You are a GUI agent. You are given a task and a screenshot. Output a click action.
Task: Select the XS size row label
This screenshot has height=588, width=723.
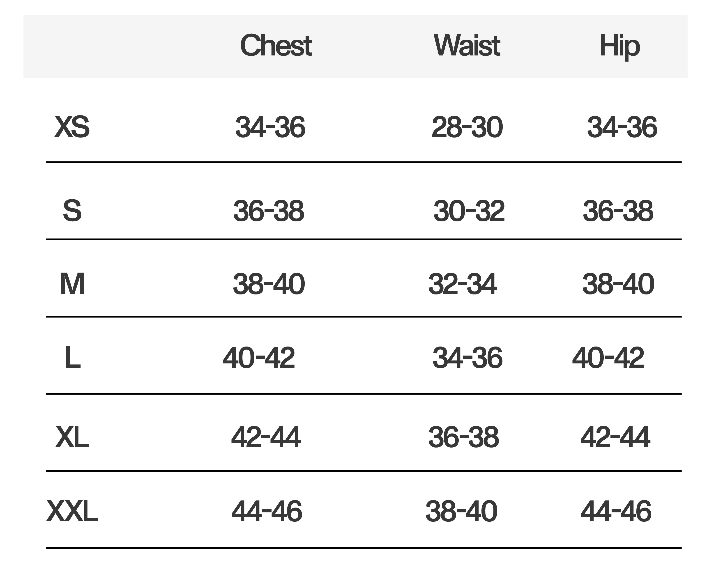pyautogui.click(x=72, y=127)
